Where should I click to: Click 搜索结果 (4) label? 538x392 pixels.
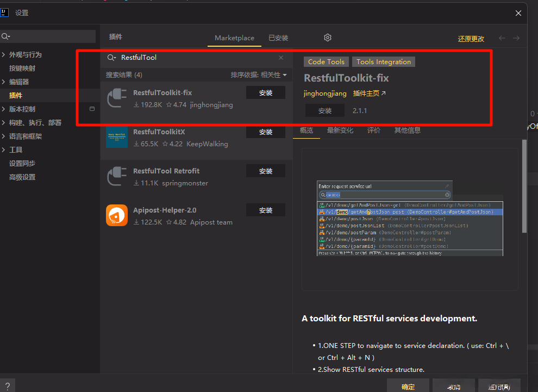(x=124, y=75)
